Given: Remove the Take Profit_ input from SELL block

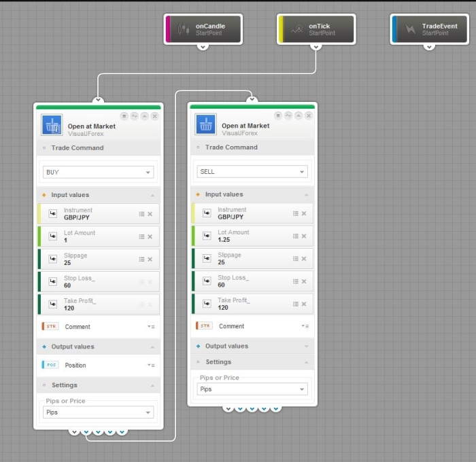Looking at the screenshot, I should click(304, 304).
